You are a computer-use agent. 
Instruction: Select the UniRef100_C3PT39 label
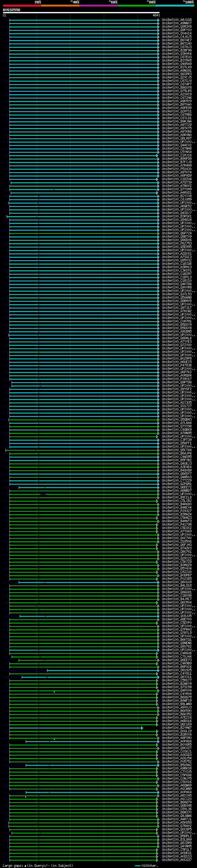177,440
